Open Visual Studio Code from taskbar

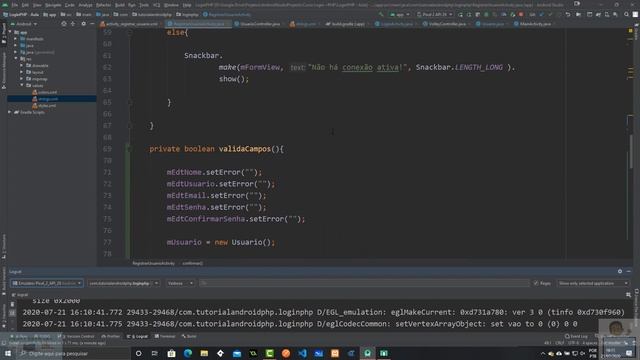tap(302, 353)
